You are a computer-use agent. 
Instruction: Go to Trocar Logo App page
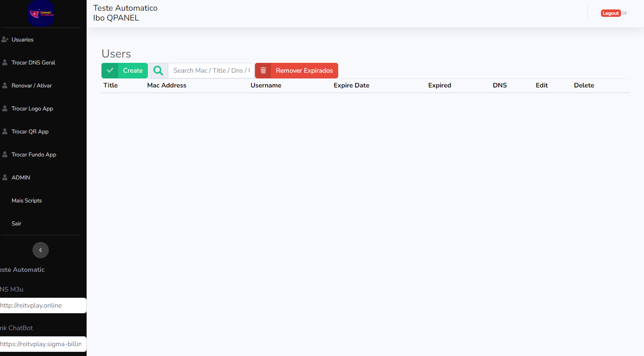[x=32, y=108]
